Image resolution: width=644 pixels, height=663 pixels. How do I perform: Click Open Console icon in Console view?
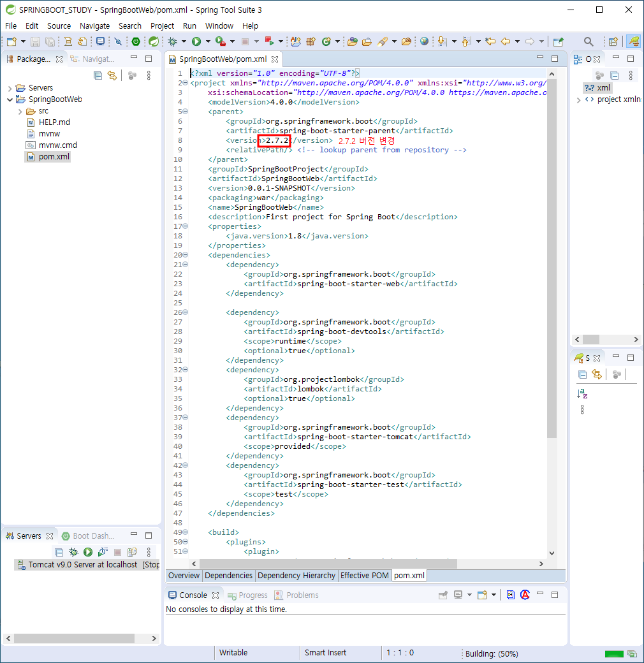point(482,595)
